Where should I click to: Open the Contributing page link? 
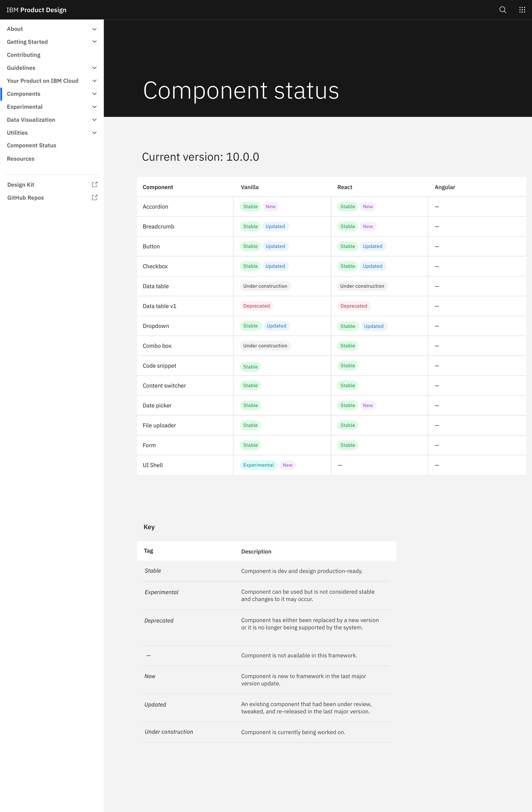click(x=23, y=55)
